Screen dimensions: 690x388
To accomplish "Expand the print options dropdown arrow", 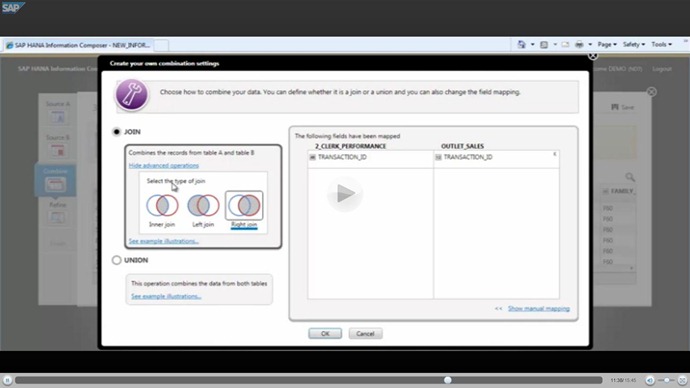I will point(590,44).
